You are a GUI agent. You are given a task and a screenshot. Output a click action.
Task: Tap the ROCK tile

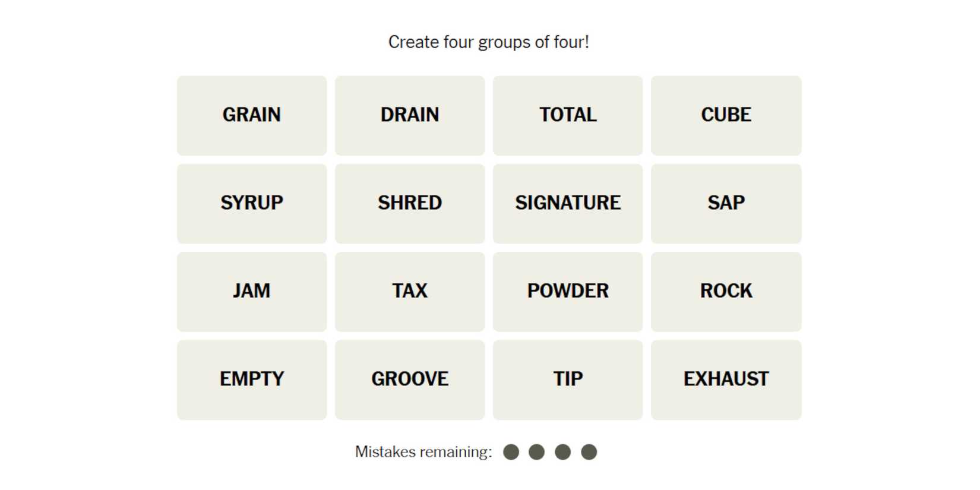click(726, 291)
